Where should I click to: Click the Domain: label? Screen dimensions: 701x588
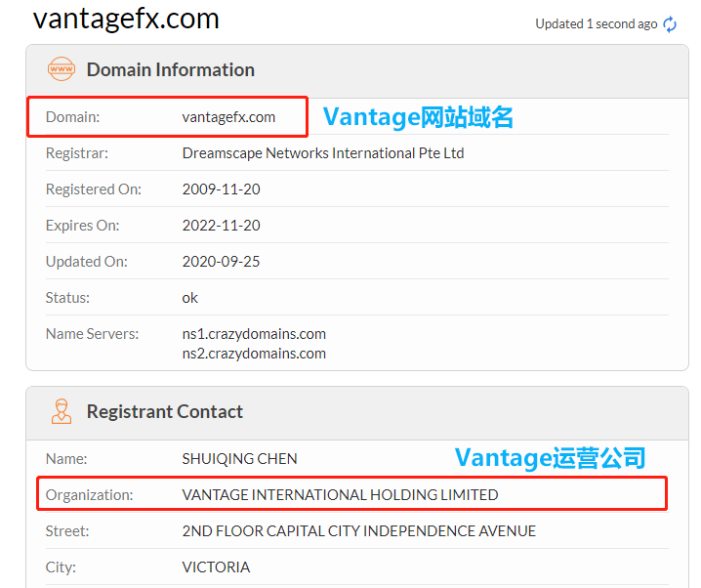(72, 117)
